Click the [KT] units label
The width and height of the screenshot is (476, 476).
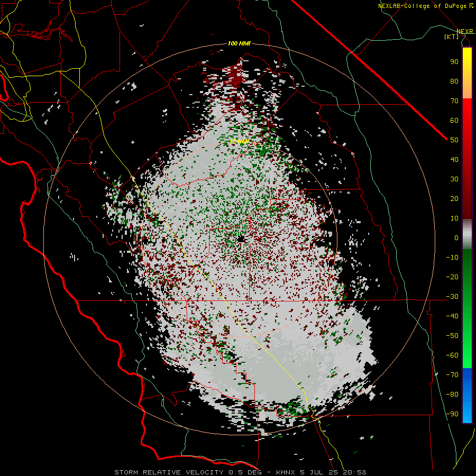(452, 36)
